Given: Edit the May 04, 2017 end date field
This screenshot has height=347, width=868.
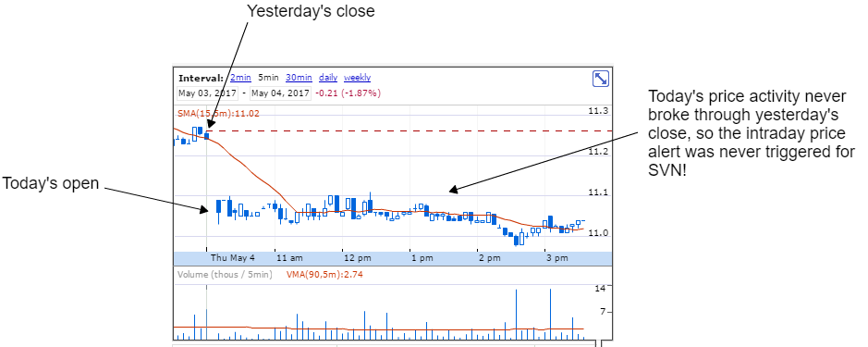Looking at the screenshot, I should [281, 93].
